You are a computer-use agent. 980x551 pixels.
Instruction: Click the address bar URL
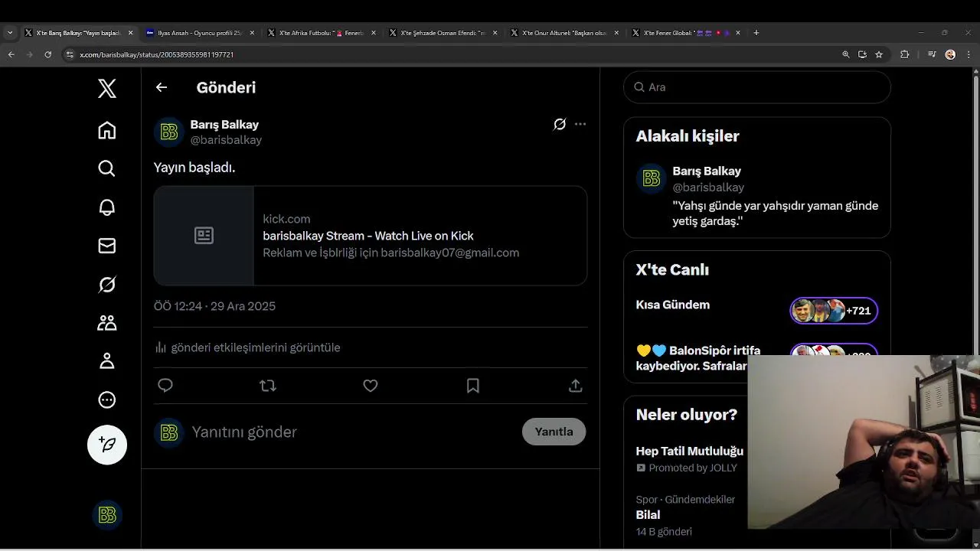pos(157,55)
